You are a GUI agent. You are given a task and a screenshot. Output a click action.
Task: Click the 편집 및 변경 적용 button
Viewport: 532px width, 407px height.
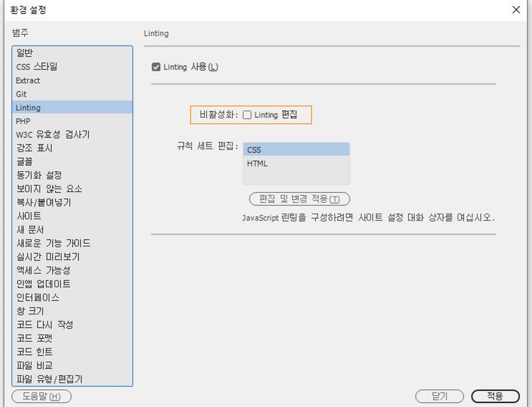[x=300, y=199]
